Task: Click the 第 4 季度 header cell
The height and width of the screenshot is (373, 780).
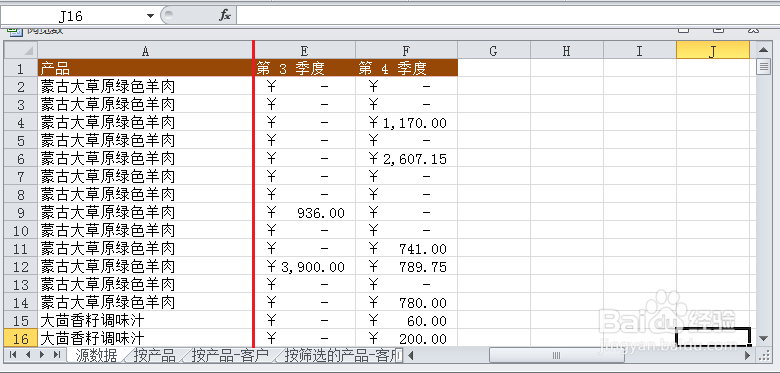Action: tap(406, 68)
